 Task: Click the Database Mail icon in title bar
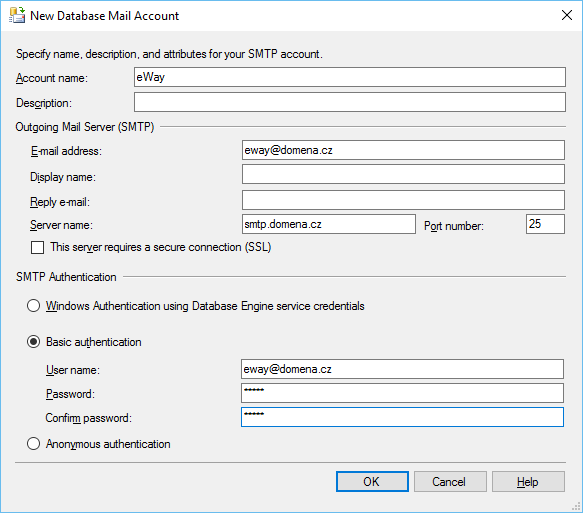tap(17, 15)
